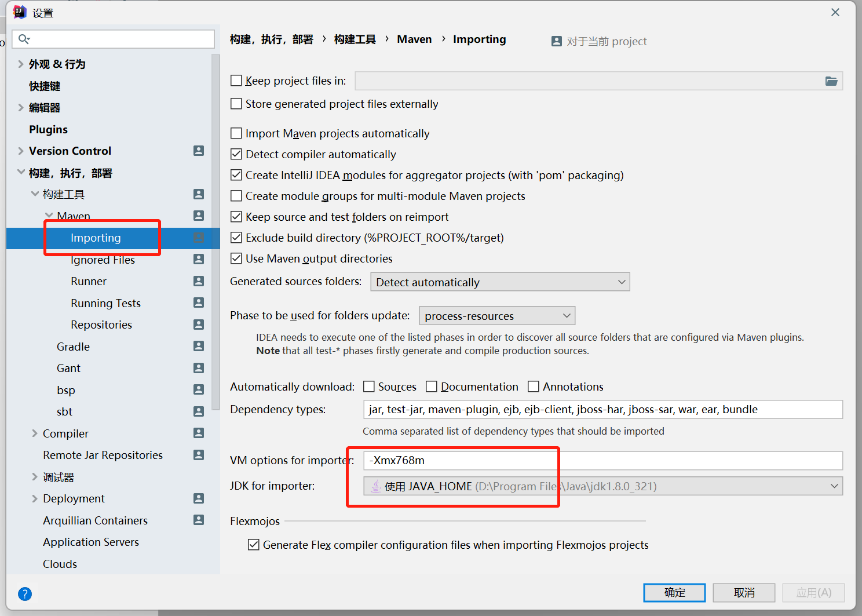Click project-level icon beside bsp
Screen dimensions: 862x616
click(199, 389)
